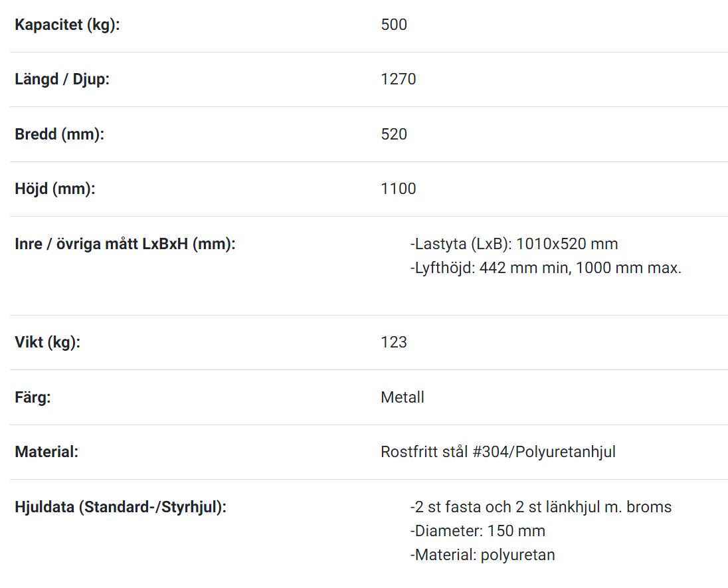This screenshot has height=588, width=728.
Task: Select the weight value 123
Action: [394, 342]
